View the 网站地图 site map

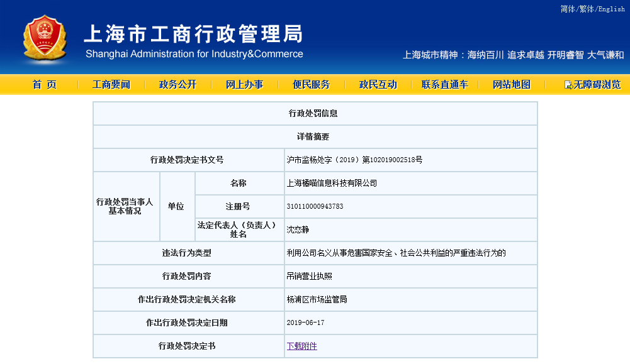coord(512,85)
